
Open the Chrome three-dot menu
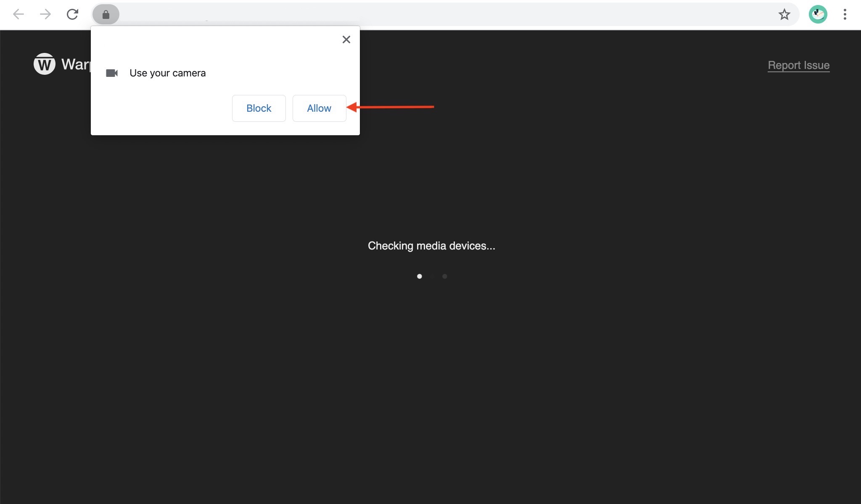(x=845, y=15)
